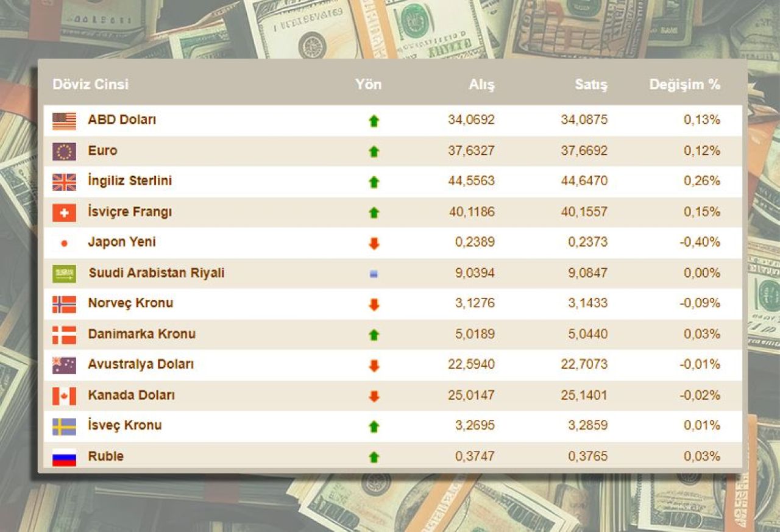The width and height of the screenshot is (780, 532).
Task: Select the İsveç Kronu label
Action: pos(125,425)
